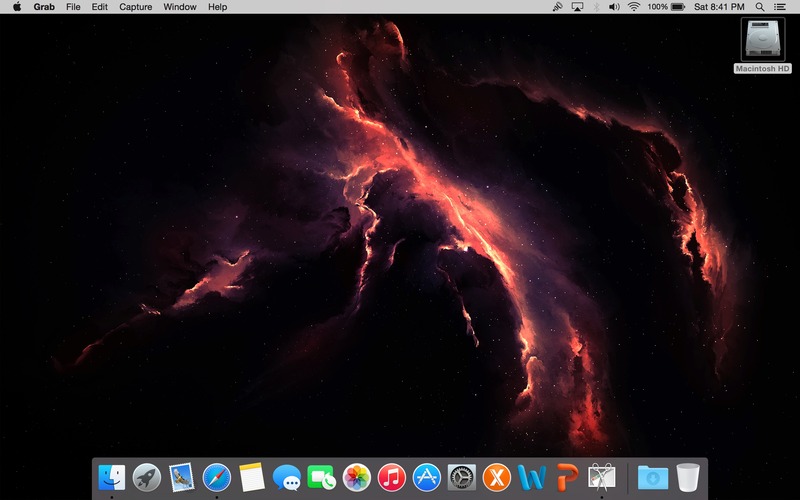Open the Notes app in Dock
This screenshot has width=800, height=500.
252,478
